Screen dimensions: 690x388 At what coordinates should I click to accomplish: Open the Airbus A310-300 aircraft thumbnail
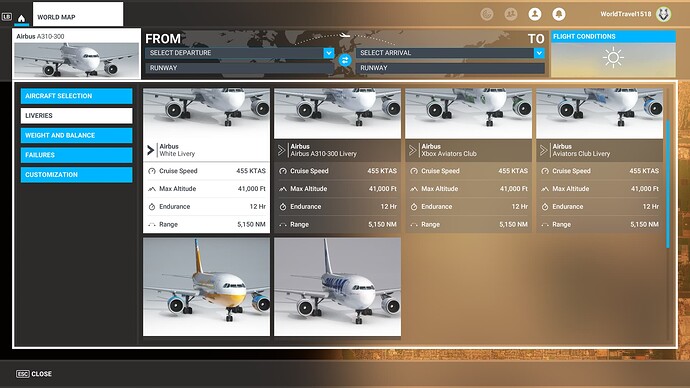[77, 60]
